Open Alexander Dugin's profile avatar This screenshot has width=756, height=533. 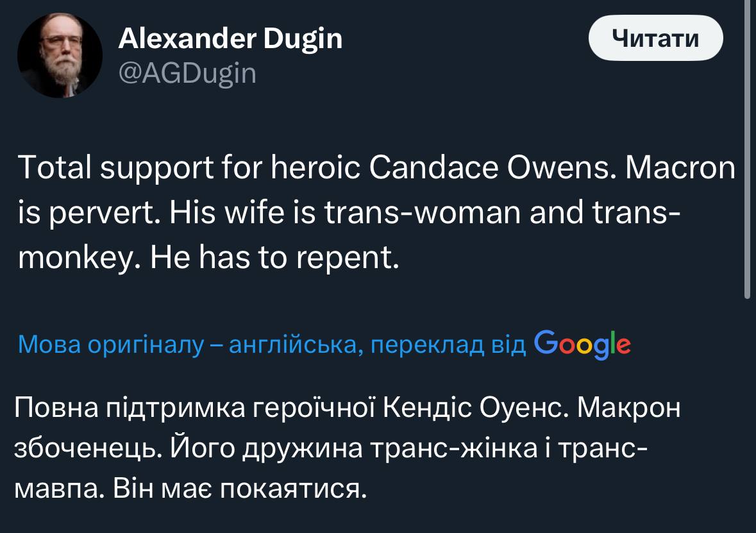click(x=60, y=55)
